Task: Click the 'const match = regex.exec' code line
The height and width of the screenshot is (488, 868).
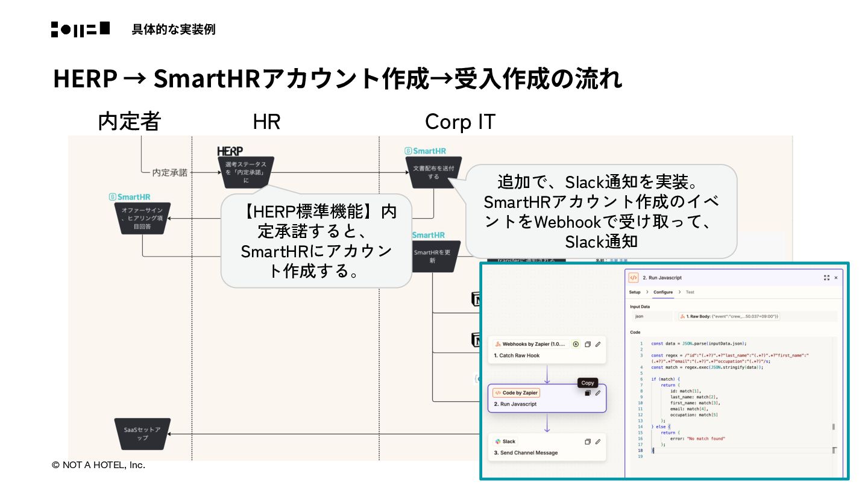Action: 707,367
